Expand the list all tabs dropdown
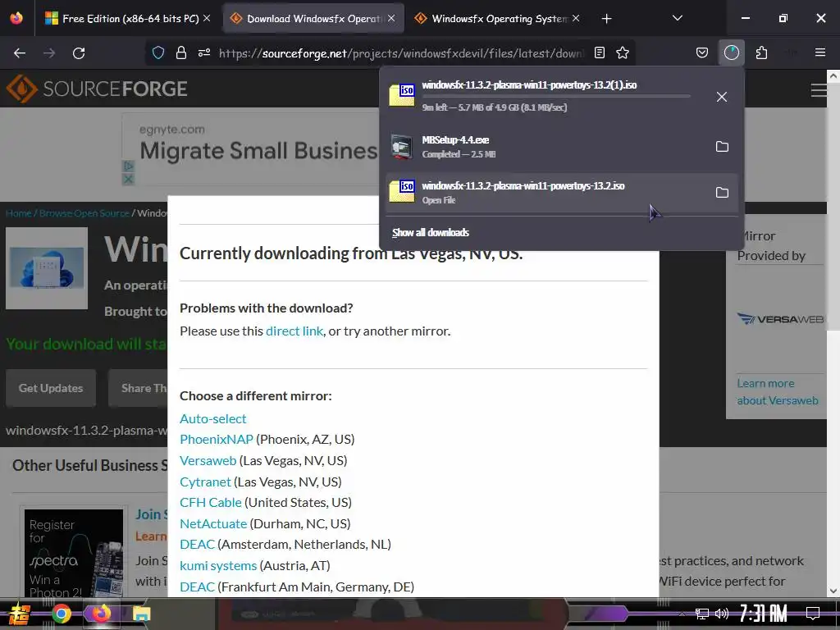This screenshot has width=840, height=630. tap(677, 18)
